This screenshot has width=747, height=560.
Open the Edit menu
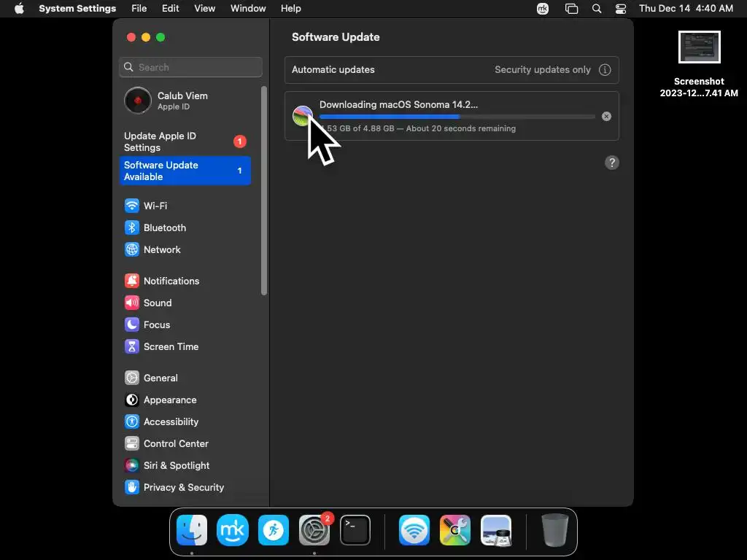click(170, 9)
